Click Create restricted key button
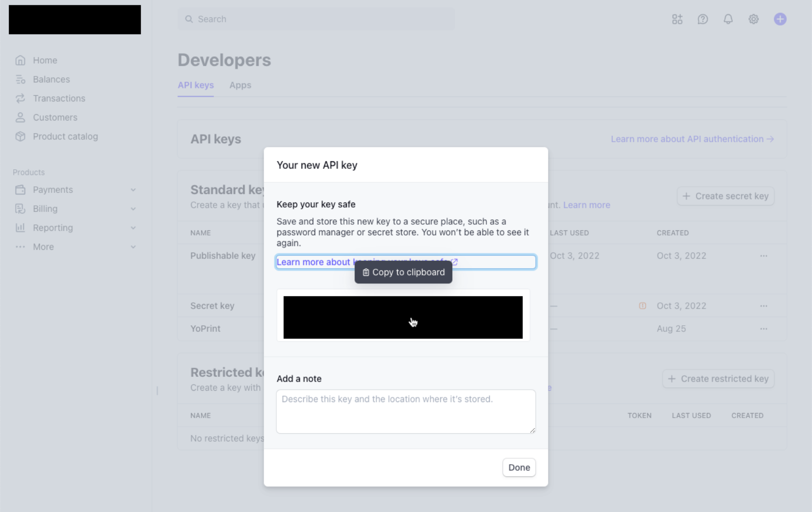 pos(718,379)
